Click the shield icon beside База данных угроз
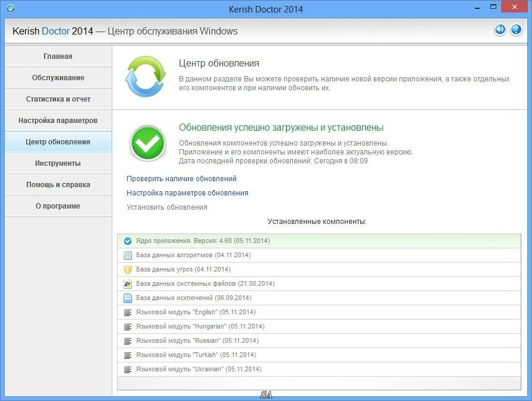The image size is (532, 401). 128,270
